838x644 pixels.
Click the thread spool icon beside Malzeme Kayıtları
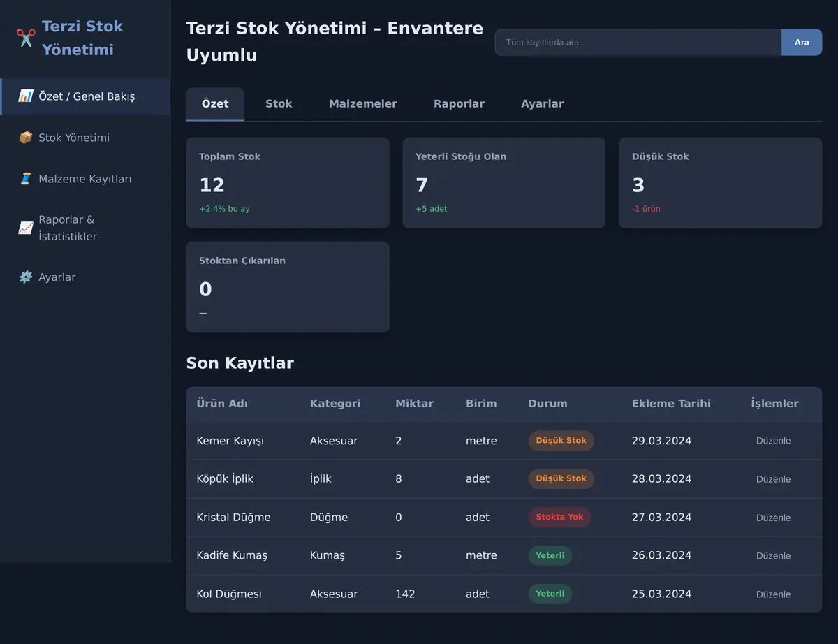(26, 179)
